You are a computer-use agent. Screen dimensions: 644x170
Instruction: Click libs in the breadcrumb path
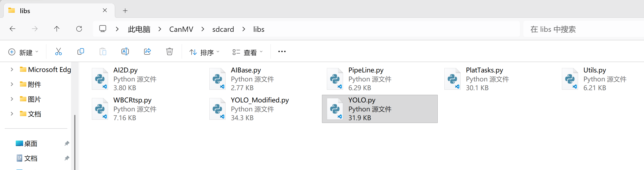click(x=259, y=29)
